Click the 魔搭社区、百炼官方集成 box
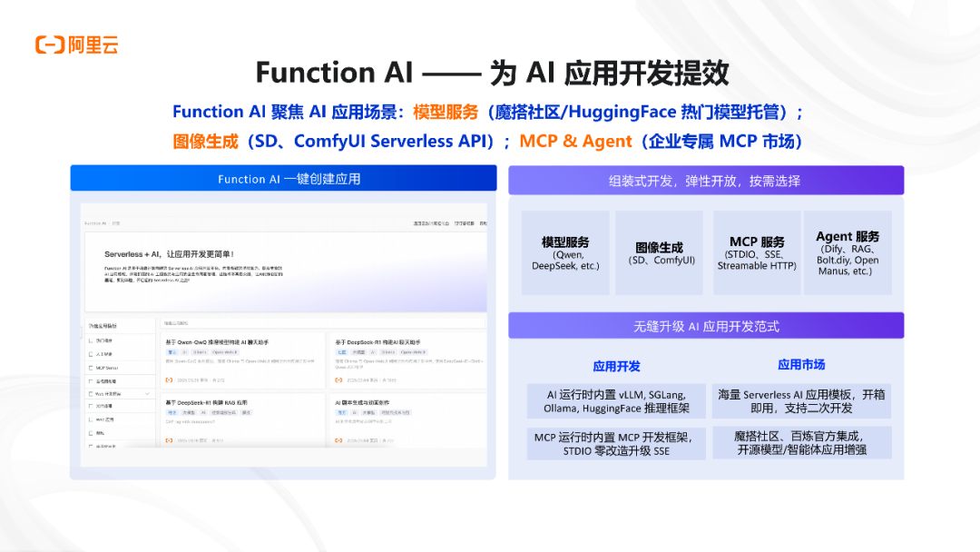The height and width of the screenshot is (552, 980). [x=802, y=443]
